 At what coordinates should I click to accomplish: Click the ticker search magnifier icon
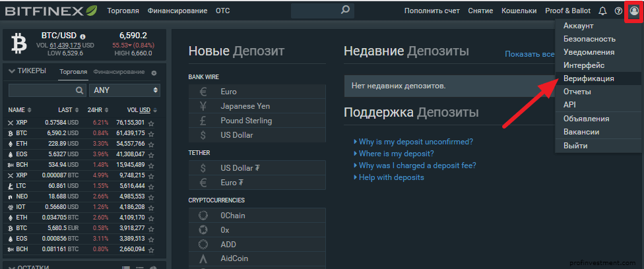tap(79, 90)
